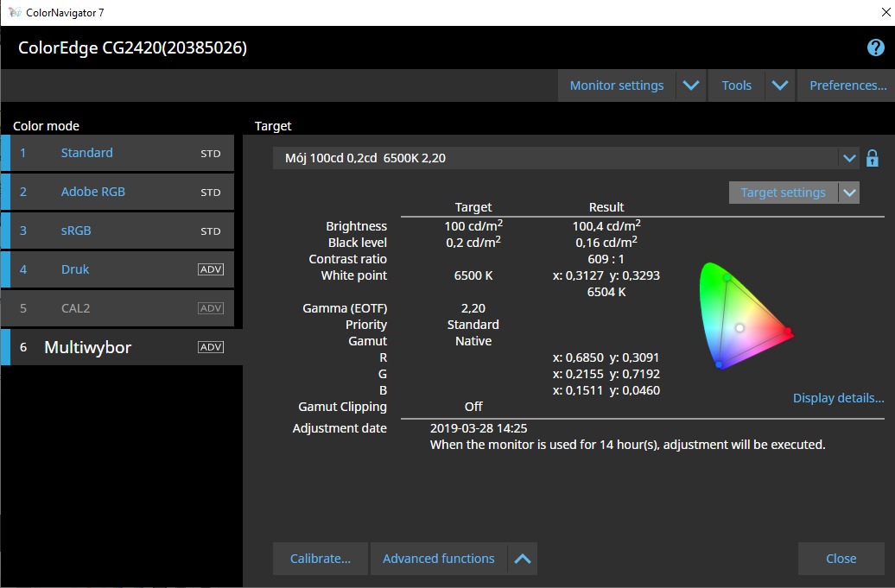Click the ColorNavigator butterfly icon in title bar

(x=15, y=13)
